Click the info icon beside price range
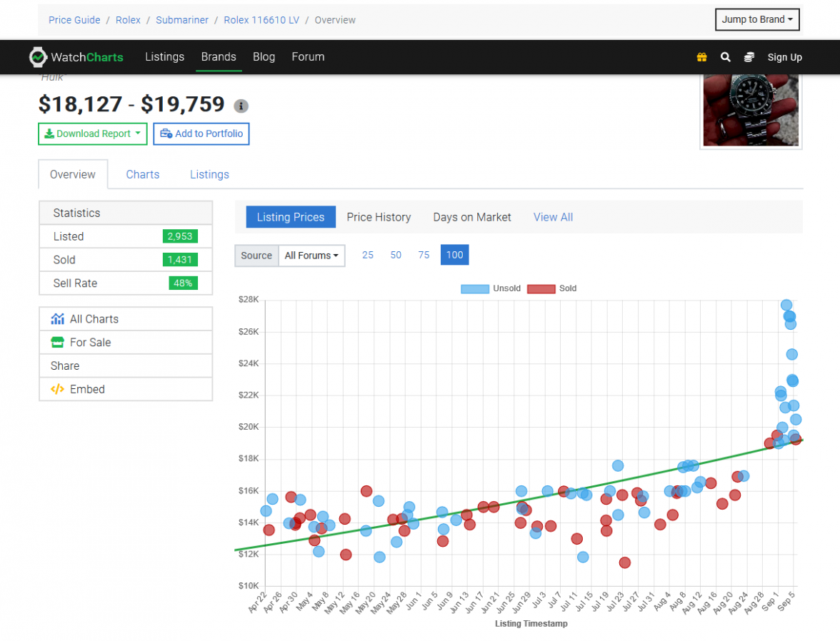This screenshot has height=641, width=840. (x=241, y=106)
